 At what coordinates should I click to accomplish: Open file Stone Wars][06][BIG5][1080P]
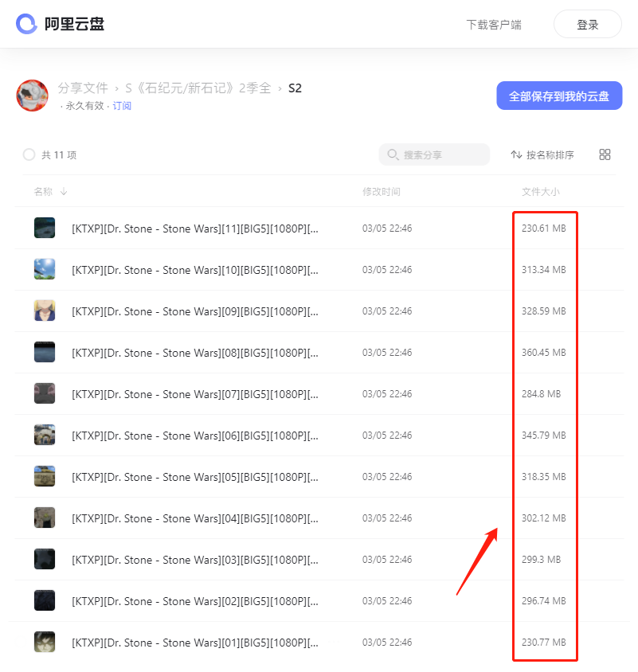195,436
